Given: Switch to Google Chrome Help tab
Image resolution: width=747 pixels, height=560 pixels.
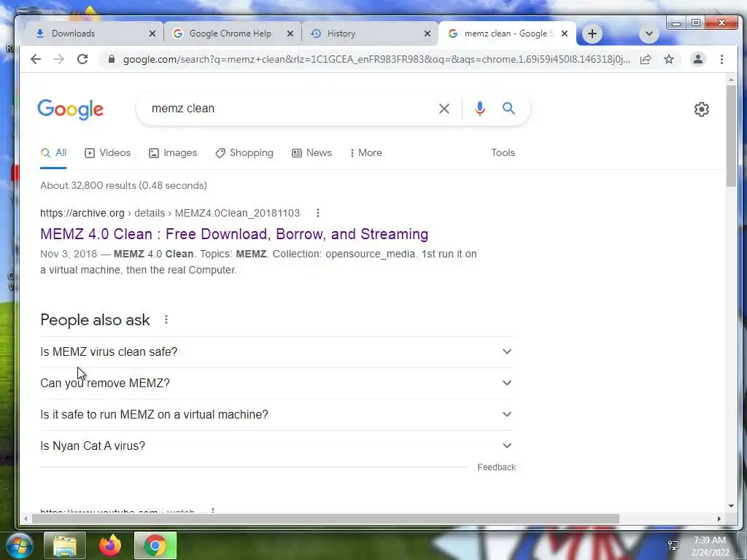Looking at the screenshot, I should 233,34.
